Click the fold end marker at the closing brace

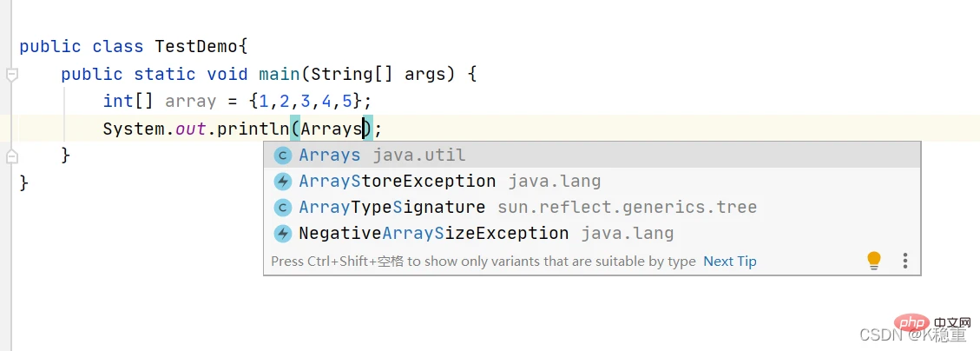(12, 156)
